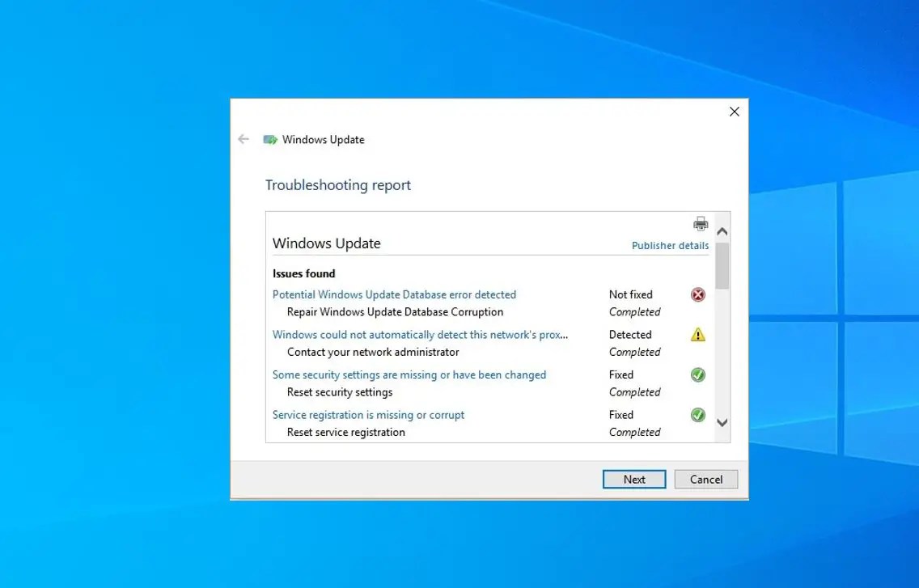Click the yellow warning icon for the proxy issue
Image resolution: width=919 pixels, height=588 pixels.
(697, 334)
